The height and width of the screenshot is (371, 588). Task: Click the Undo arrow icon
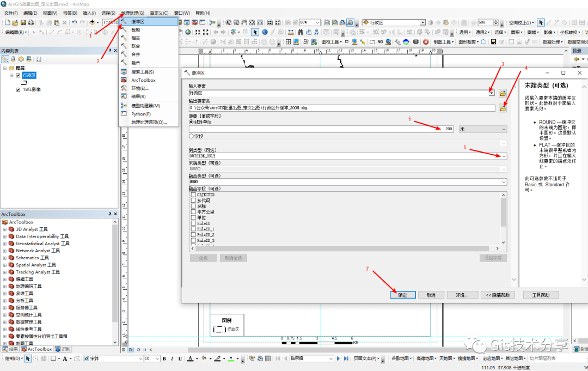pyautogui.click(x=74, y=22)
